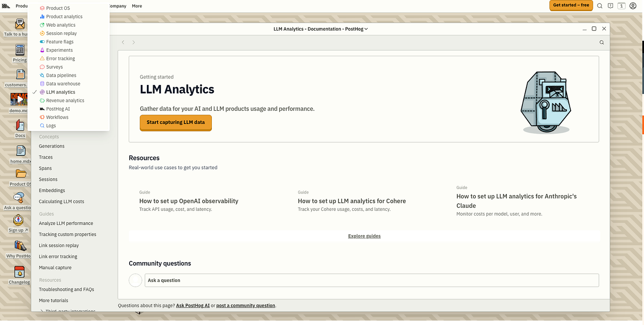Screen dimensions: 644x325
Task: Click the open windows counter showing 1
Action: point(621,6)
